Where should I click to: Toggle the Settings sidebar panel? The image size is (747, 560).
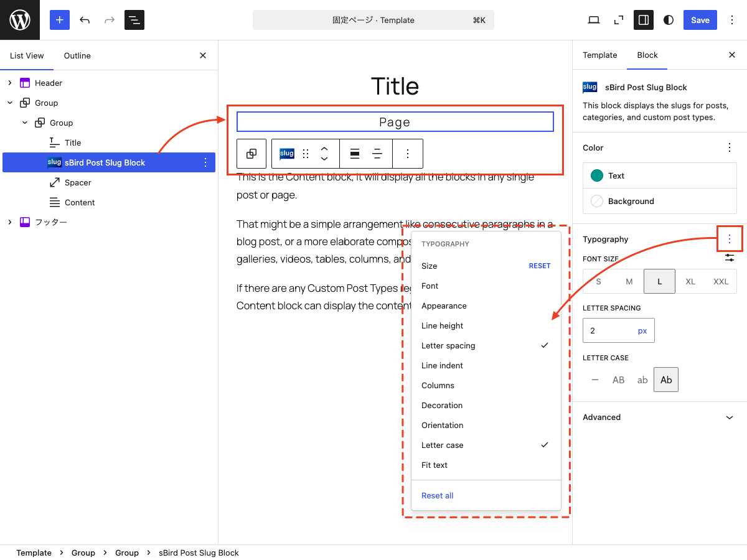point(644,20)
